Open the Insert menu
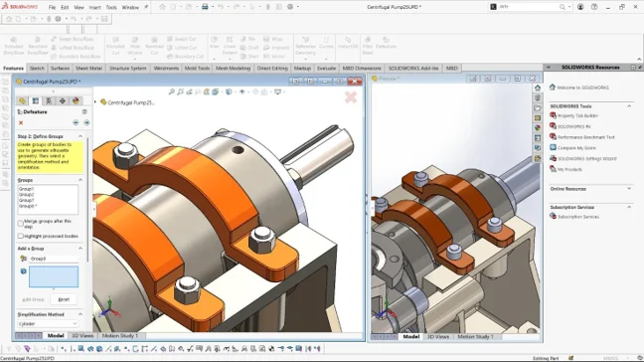Viewport: 644px width, 362px height. pos(94,7)
